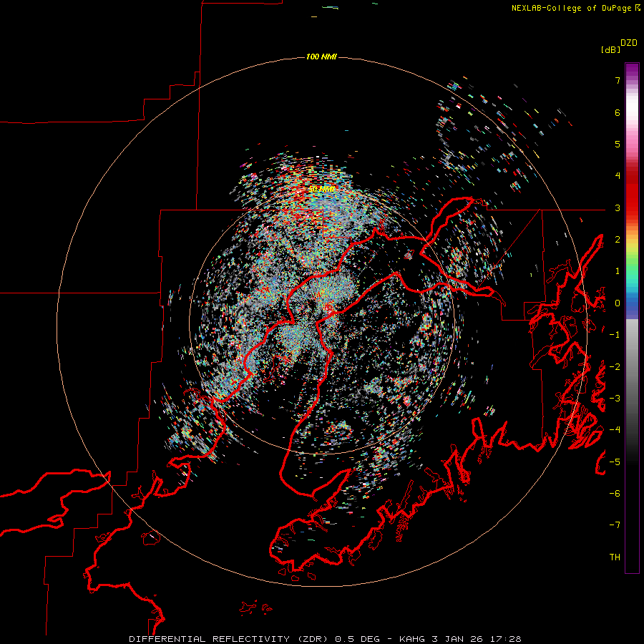Click the 6 value on color scale
The image size is (644, 644).
pos(618,112)
